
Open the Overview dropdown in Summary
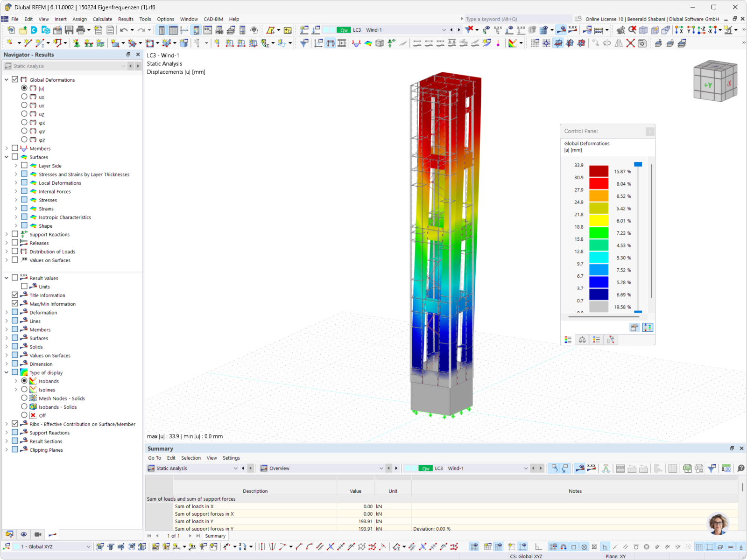[x=322, y=468]
